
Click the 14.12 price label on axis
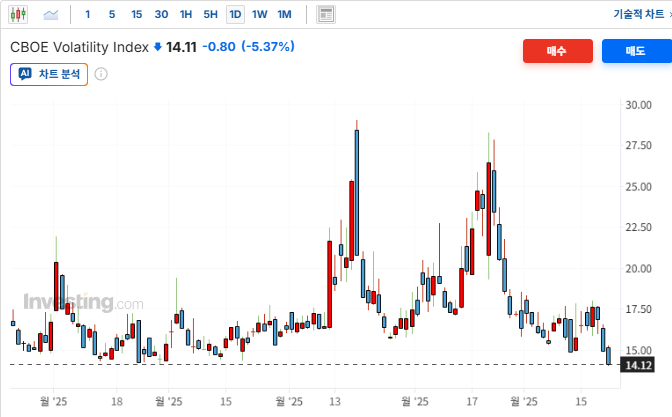pos(638,365)
